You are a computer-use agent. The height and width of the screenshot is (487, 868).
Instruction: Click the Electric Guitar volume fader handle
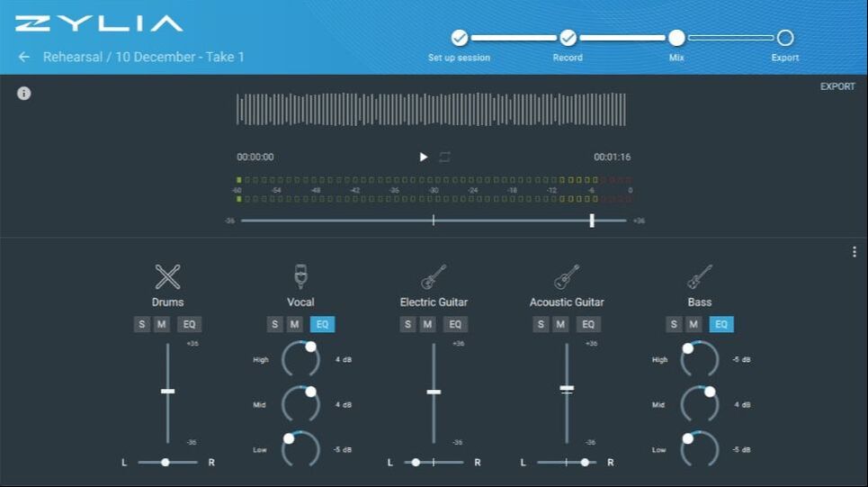coord(434,392)
